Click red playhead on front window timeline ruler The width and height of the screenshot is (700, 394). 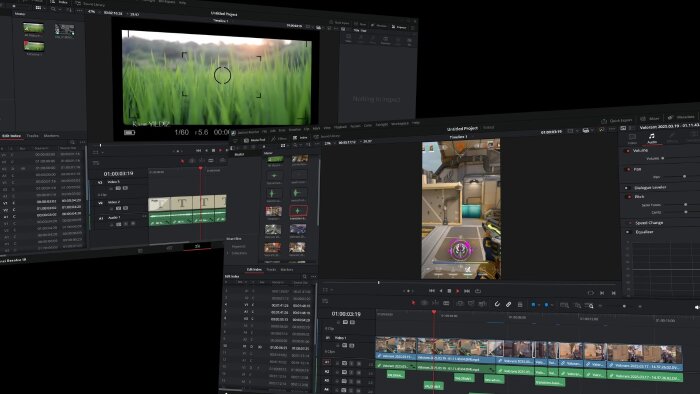coord(433,312)
